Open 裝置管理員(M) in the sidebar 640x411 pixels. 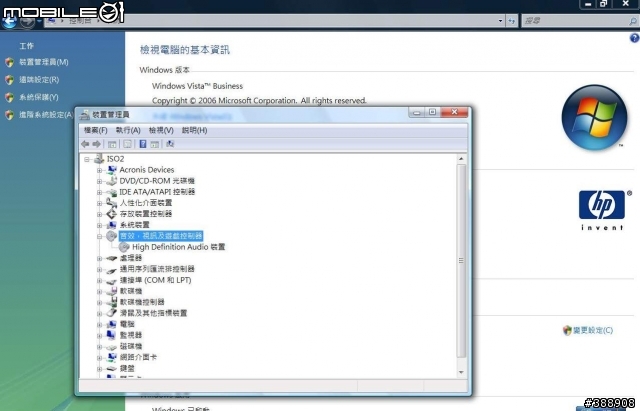44,62
